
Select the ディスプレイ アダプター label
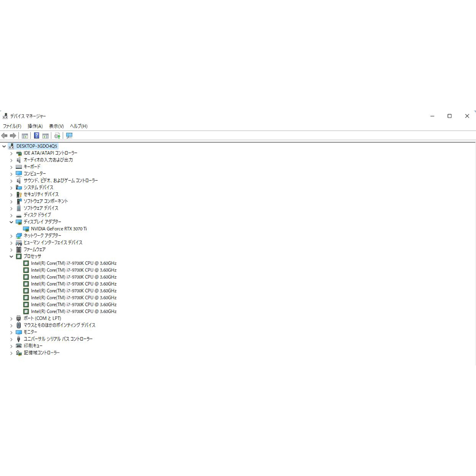(42, 222)
